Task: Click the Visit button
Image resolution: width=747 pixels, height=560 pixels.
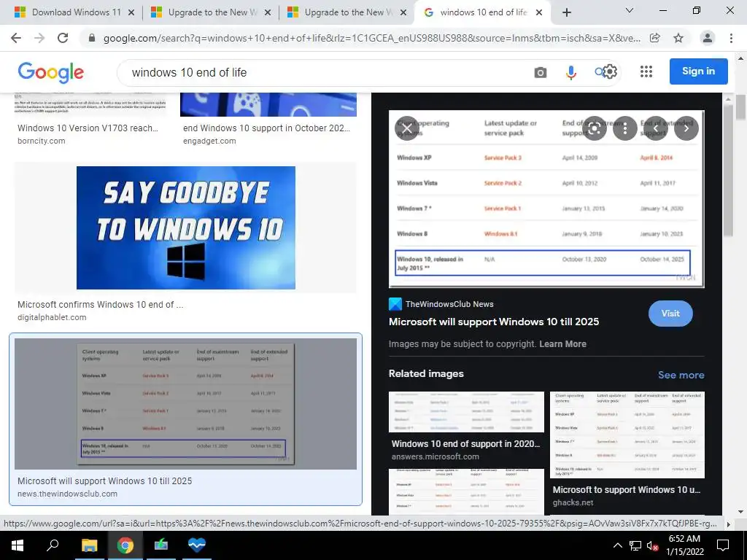Action: pyautogui.click(x=670, y=314)
